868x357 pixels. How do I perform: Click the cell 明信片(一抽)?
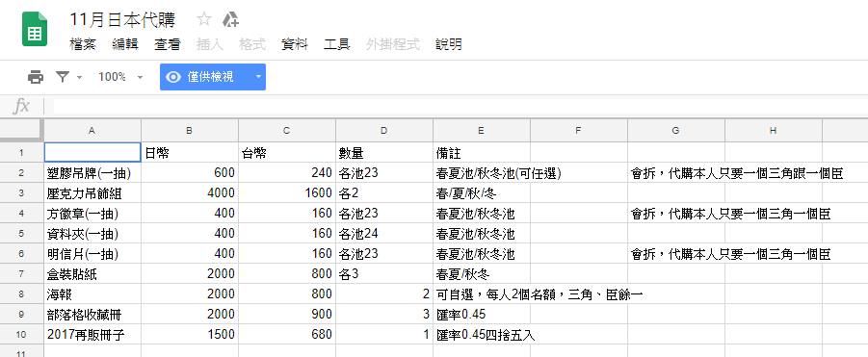coord(92,254)
